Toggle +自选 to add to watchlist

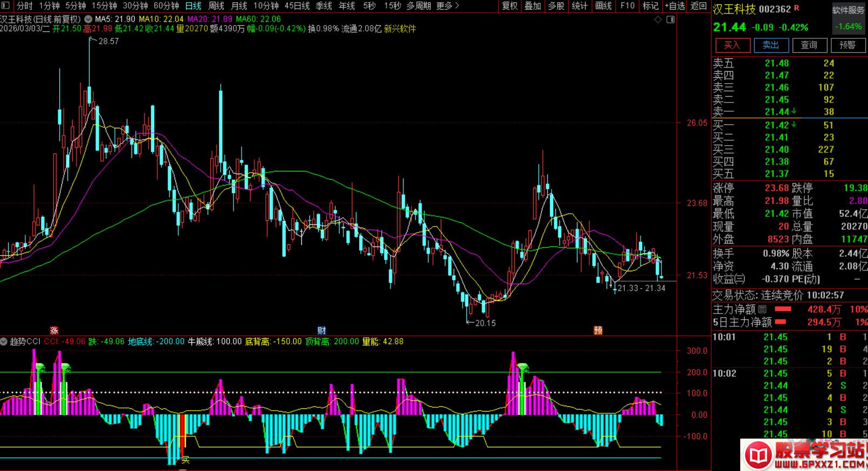(x=674, y=6)
